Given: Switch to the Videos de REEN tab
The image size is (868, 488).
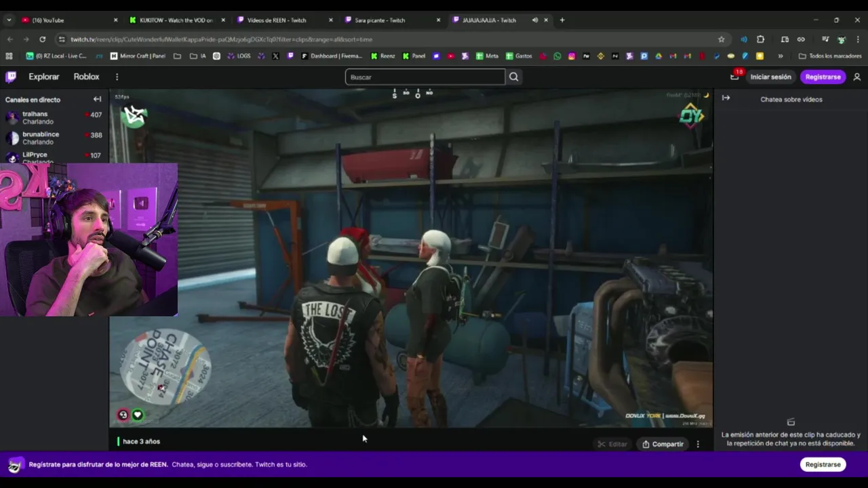Looking at the screenshot, I should pos(285,20).
